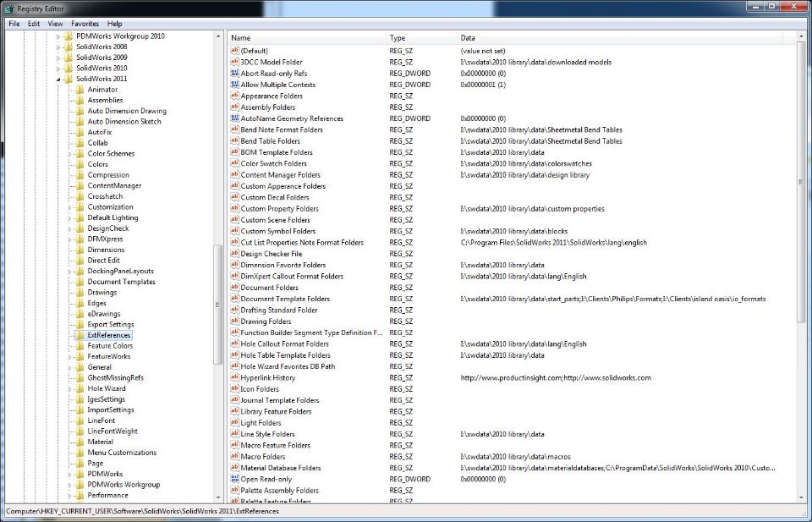Click the Registry Editor title bar icon
Screen dimensions: 812x522
(8, 8)
